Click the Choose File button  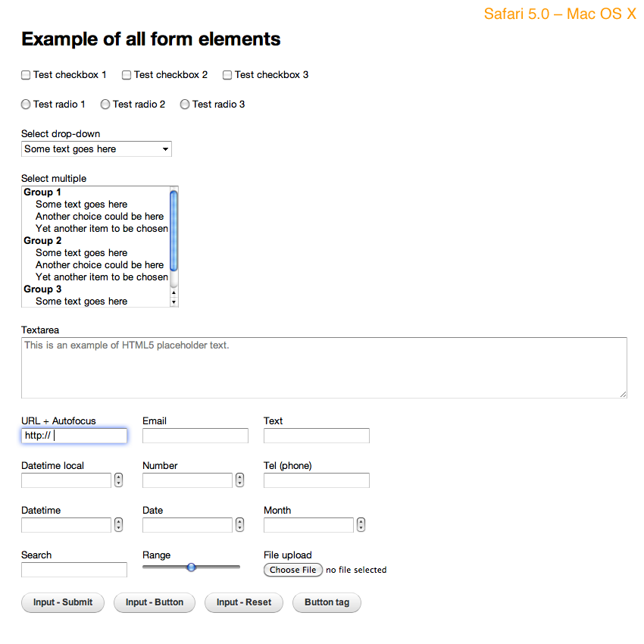coord(293,570)
